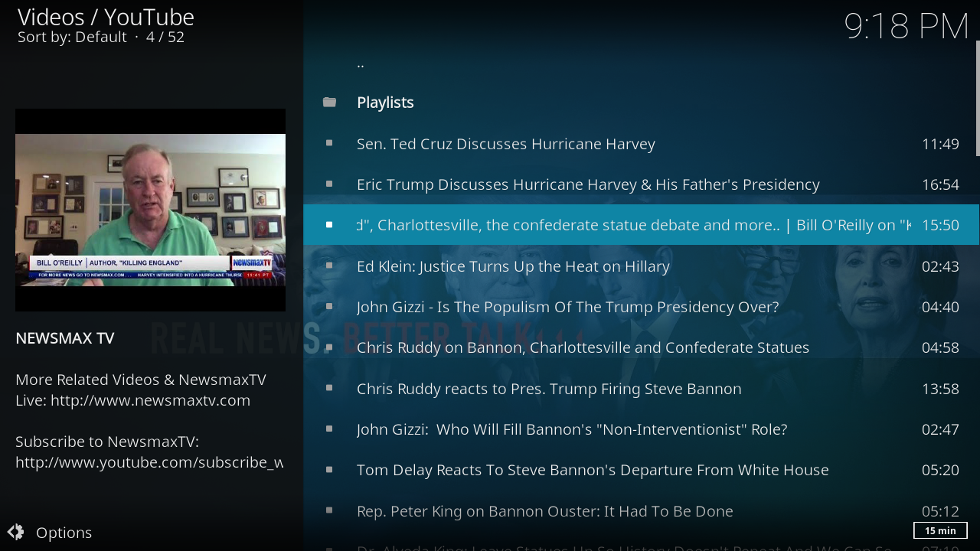Play Sen. Ted Cruz Discusses Hurricane Harvey
This screenshot has width=980, height=551.
click(x=505, y=144)
